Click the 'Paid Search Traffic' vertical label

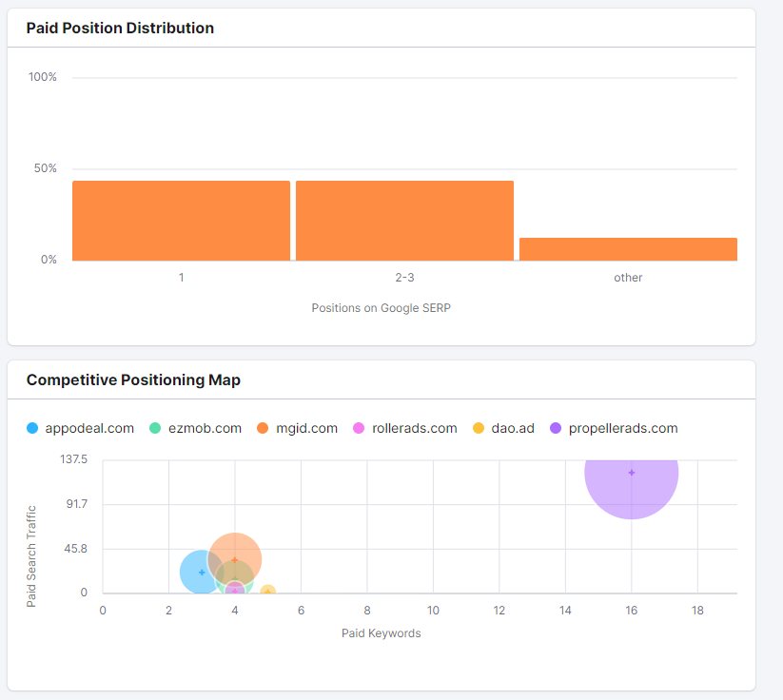coord(31,556)
